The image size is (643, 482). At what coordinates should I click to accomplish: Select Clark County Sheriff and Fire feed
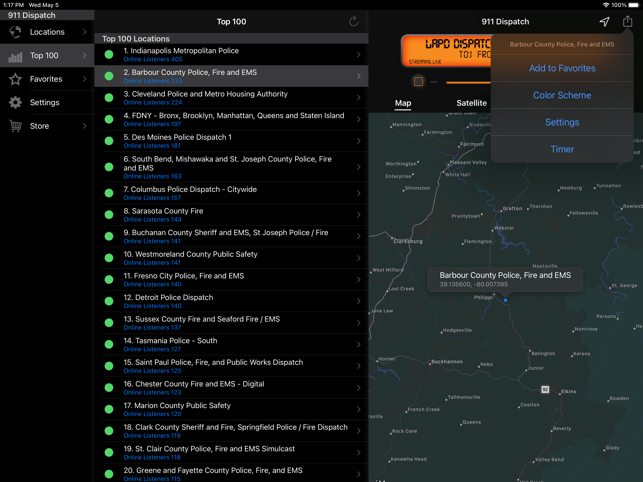(x=231, y=431)
